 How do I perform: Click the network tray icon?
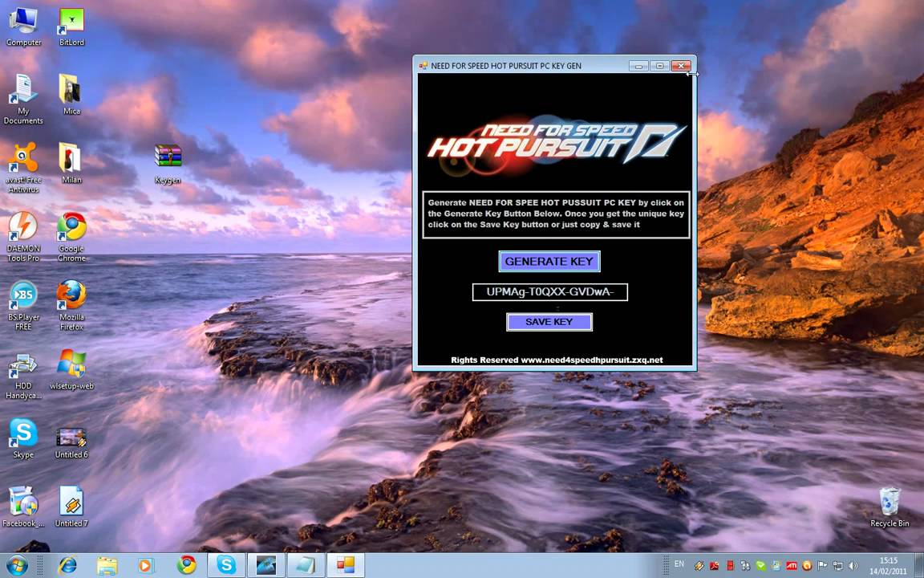[837, 566]
